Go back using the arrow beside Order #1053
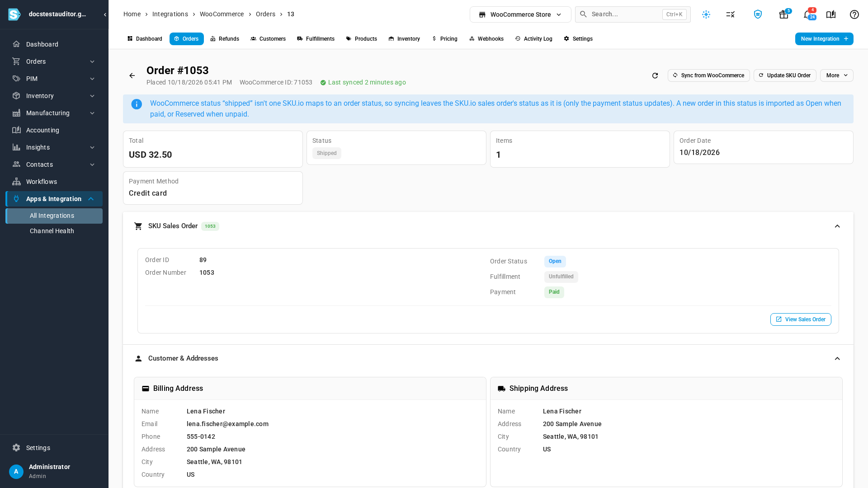Image resolution: width=868 pixels, height=488 pixels. pos(132,76)
